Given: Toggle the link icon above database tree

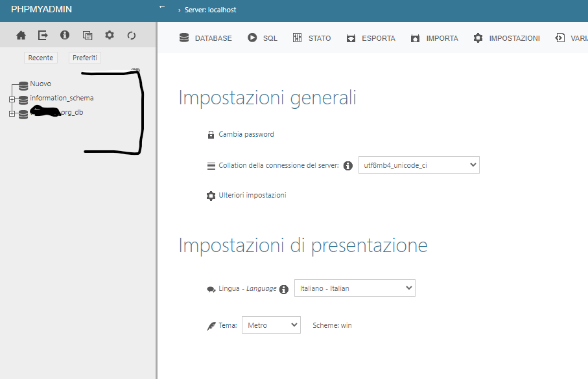Looking at the screenshot, I should 135,71.
